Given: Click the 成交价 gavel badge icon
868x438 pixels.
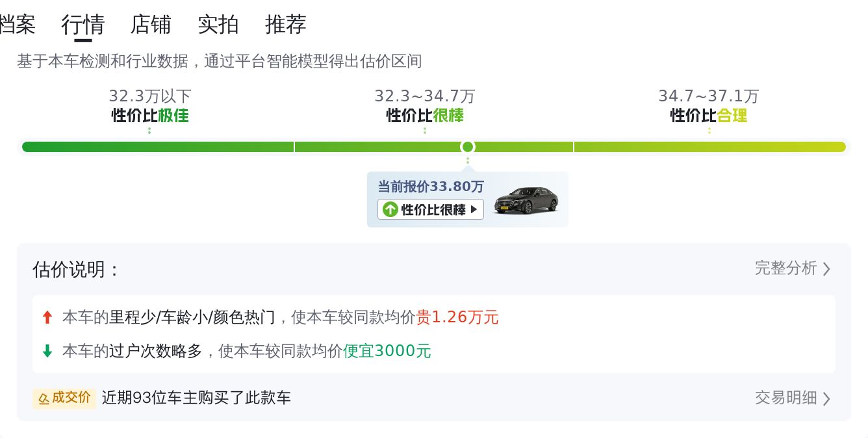Looking at the screenshot, I should pyautogui.click(x=44, y=398).
